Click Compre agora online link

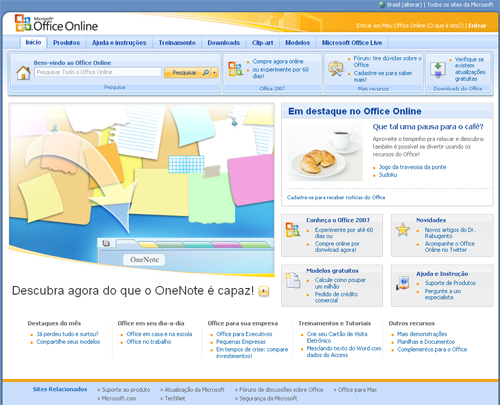pyautogui.click(x=278, y=61)
